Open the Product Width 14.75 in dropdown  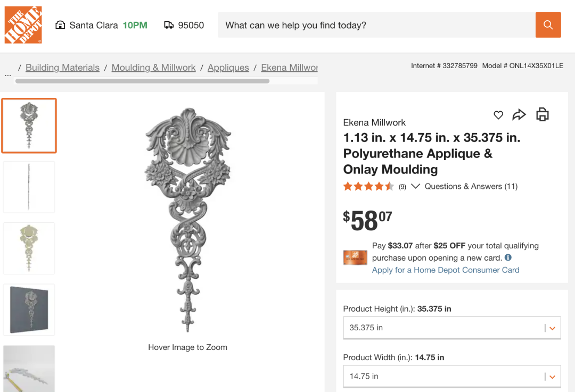click(x=451, y=376)
